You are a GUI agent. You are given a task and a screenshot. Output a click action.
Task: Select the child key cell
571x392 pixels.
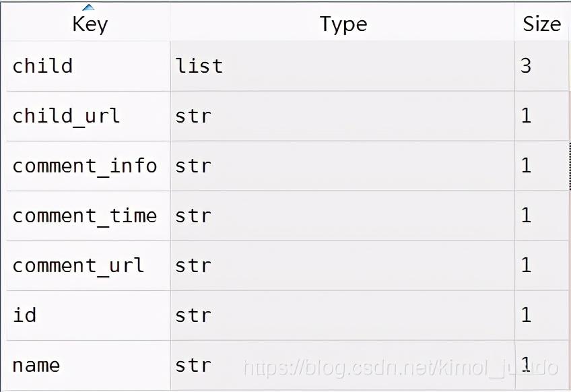88,66
